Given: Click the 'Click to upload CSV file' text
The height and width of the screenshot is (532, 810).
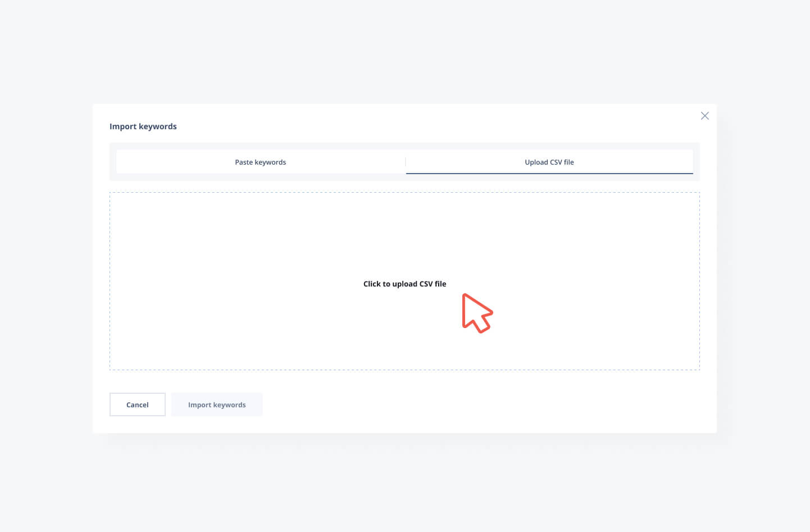Looking at the screenshot, I should 404,284.
